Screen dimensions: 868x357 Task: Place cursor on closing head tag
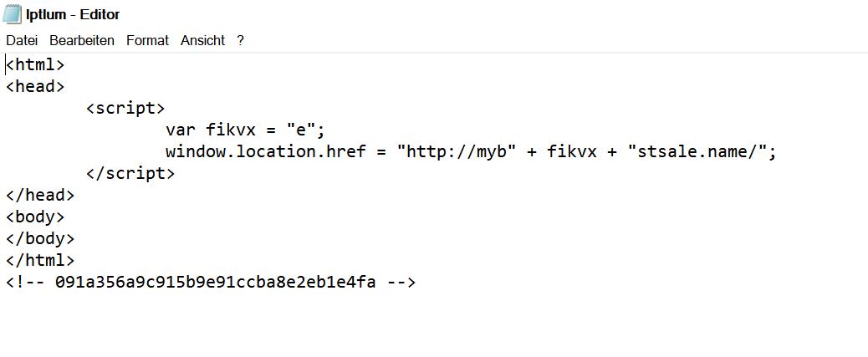[x=40, y=195]
